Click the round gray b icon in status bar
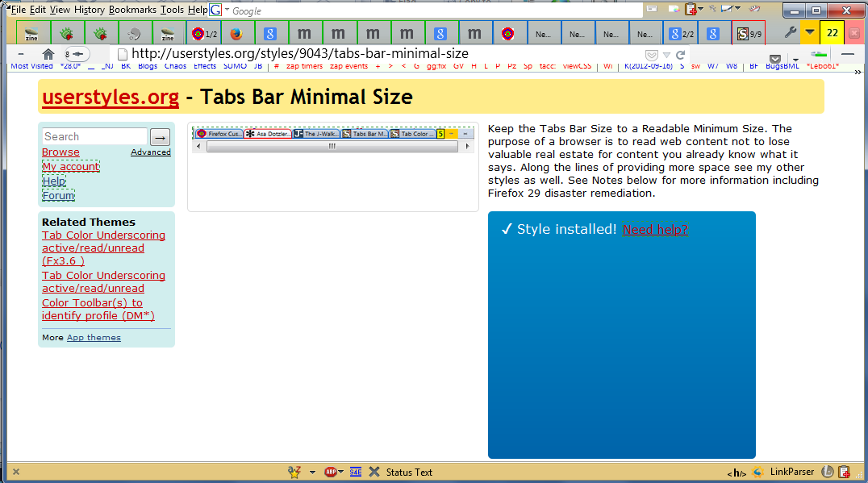 tap(827, 472)
